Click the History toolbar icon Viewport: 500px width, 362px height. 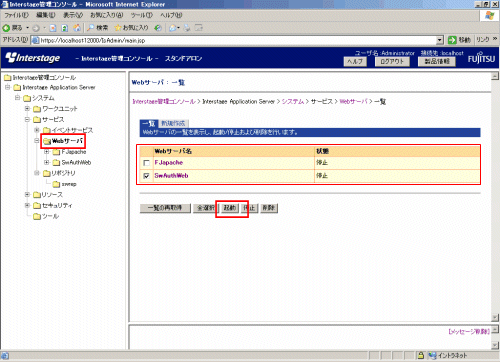click(158, 28)
